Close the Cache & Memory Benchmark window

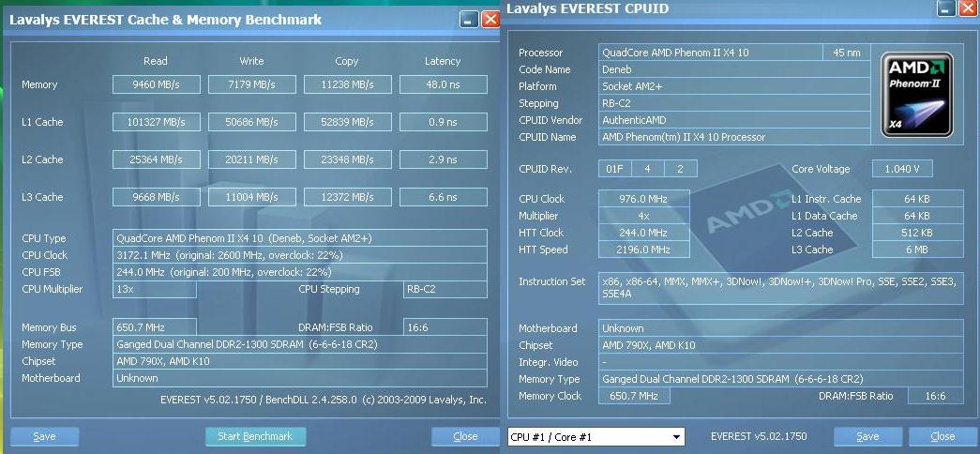[466, 436]
